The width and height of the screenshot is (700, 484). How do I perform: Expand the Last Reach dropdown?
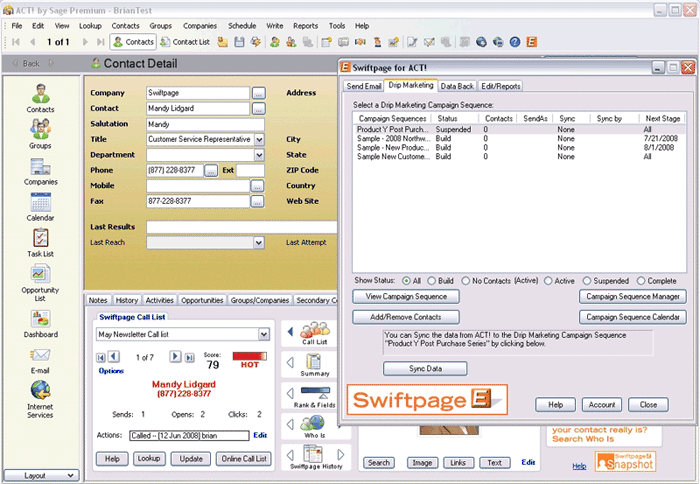coord(259,242)
